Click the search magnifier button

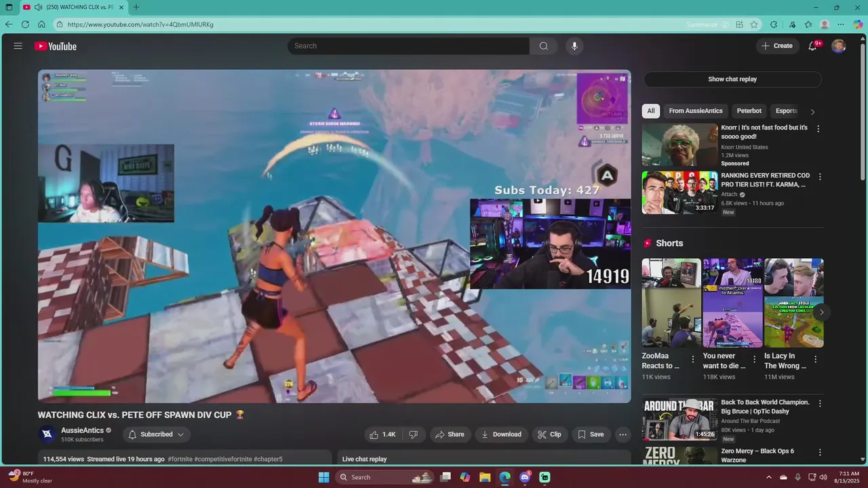coord(543,46)
